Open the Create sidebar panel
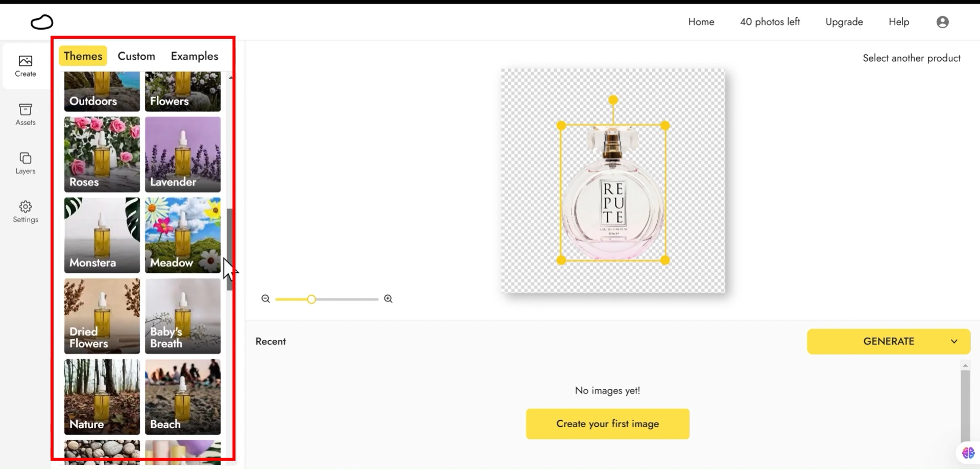Screen dimensions: 980x469 [26, 66]
